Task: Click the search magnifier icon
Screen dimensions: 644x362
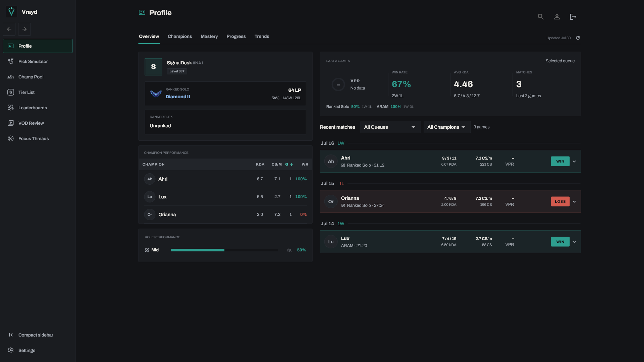Action: tap(541, 17)
